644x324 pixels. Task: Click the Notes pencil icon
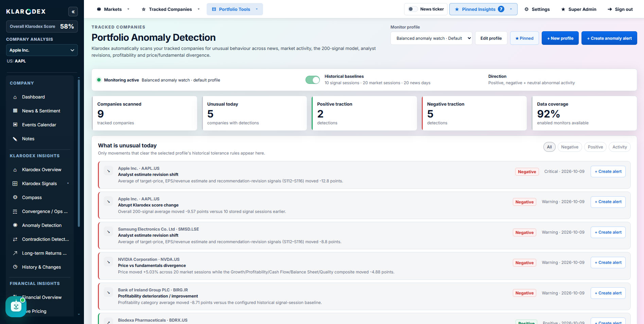[15, 139]
